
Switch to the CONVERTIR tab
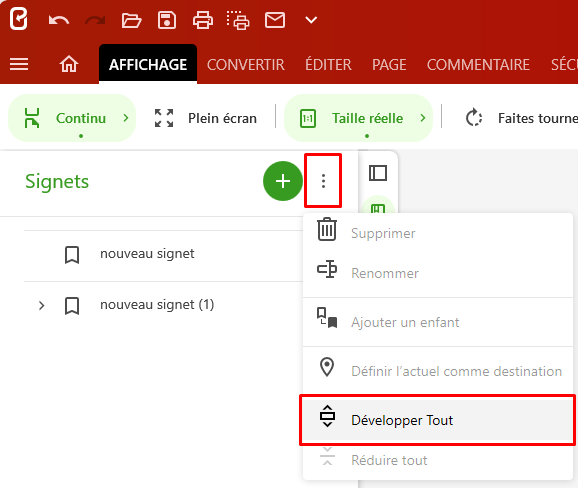tap(246, 65)
